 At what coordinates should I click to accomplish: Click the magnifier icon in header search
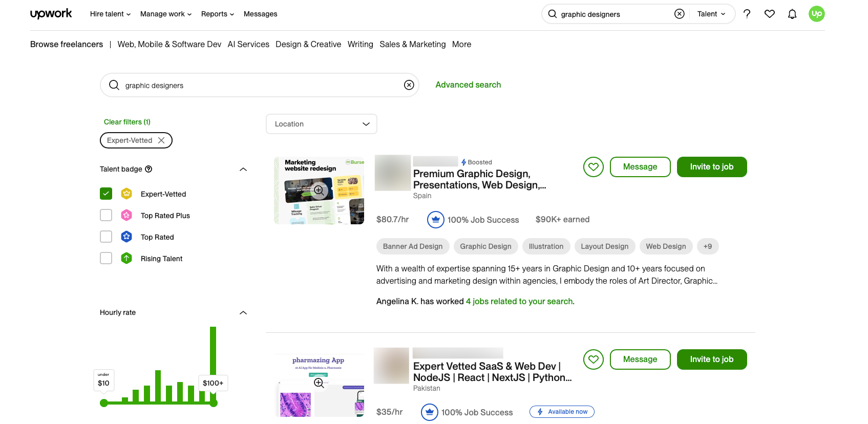click(x=553, y=14)
